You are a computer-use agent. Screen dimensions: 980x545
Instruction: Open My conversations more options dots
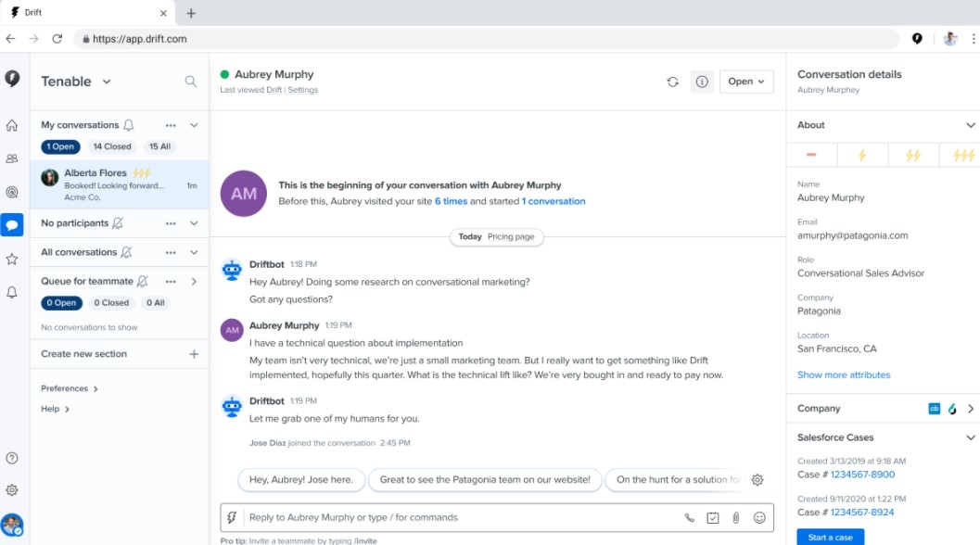click(x=171, y=126)
